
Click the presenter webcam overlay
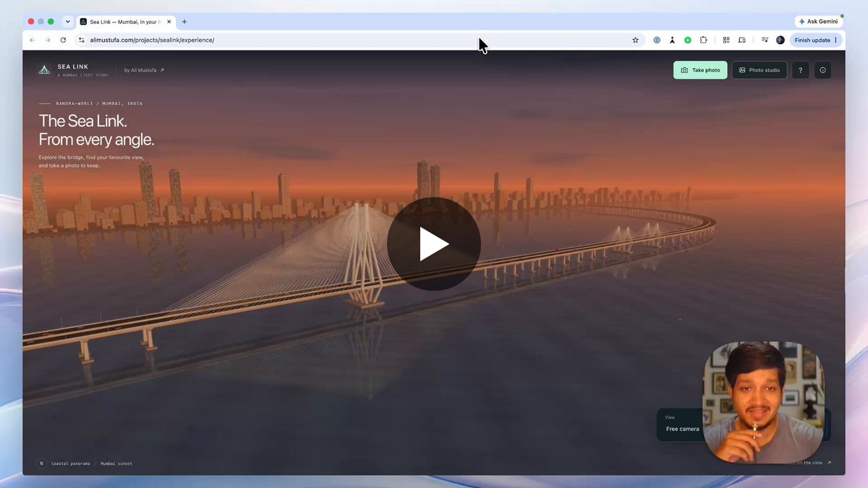[x=764, y=402]
